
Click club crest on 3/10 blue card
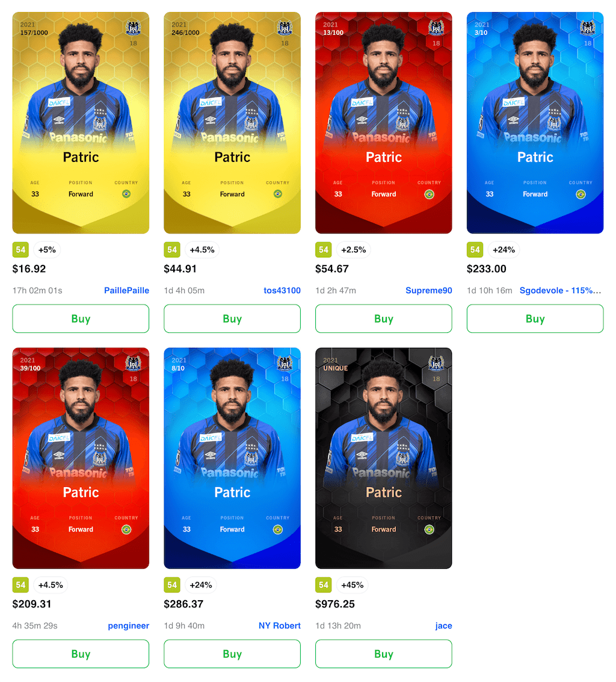[588, 28]
